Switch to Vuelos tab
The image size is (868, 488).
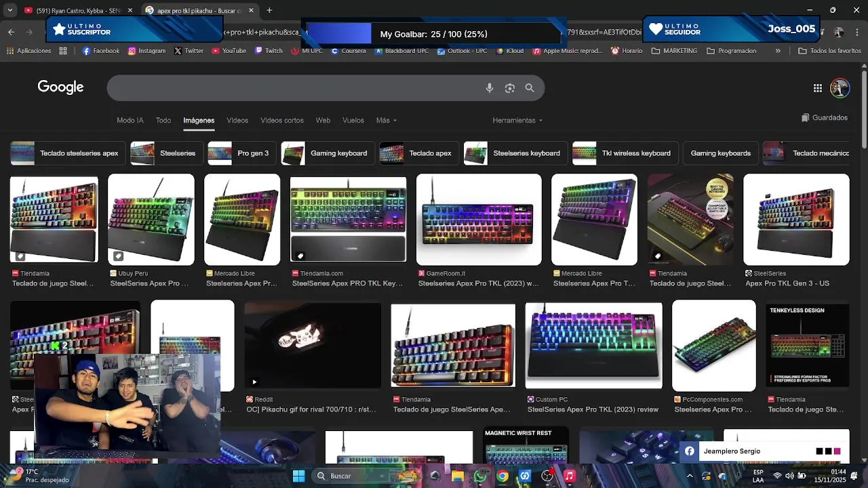(x=353, y=120)
